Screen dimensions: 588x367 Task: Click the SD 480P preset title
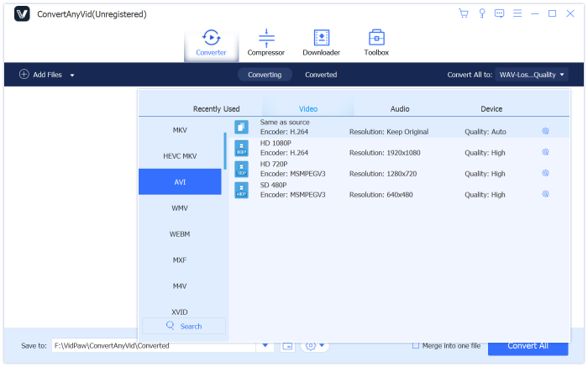click(x=273, y=185)
